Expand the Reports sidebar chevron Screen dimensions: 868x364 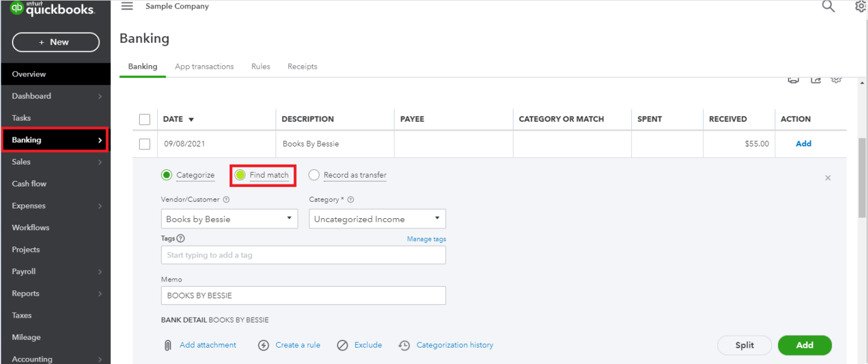[100, 294]
